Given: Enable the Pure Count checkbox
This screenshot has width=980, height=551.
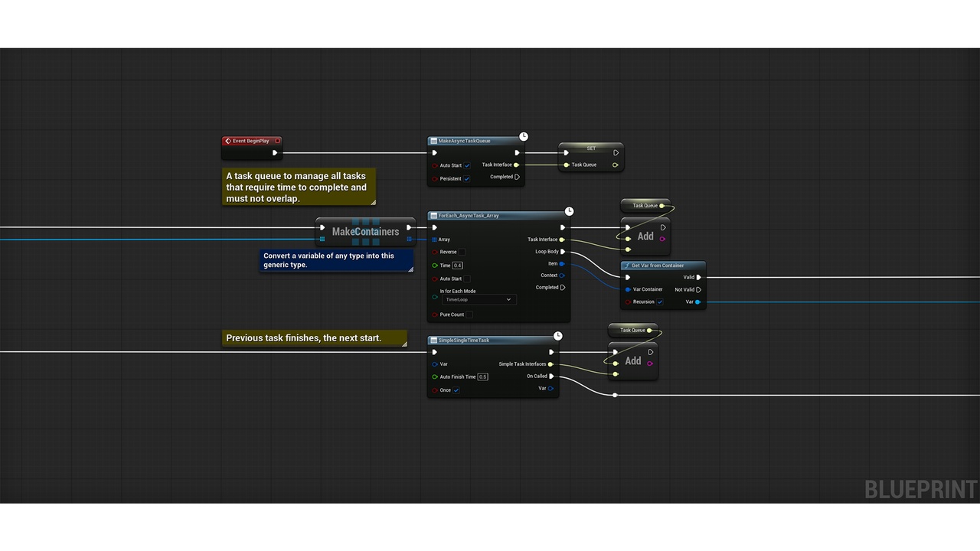Looking at the screenshot, I should click(469, 315).
